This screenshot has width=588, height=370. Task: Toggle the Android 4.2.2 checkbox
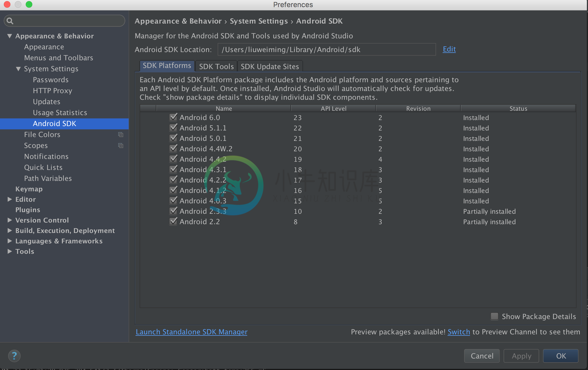(x=173, y=180)
